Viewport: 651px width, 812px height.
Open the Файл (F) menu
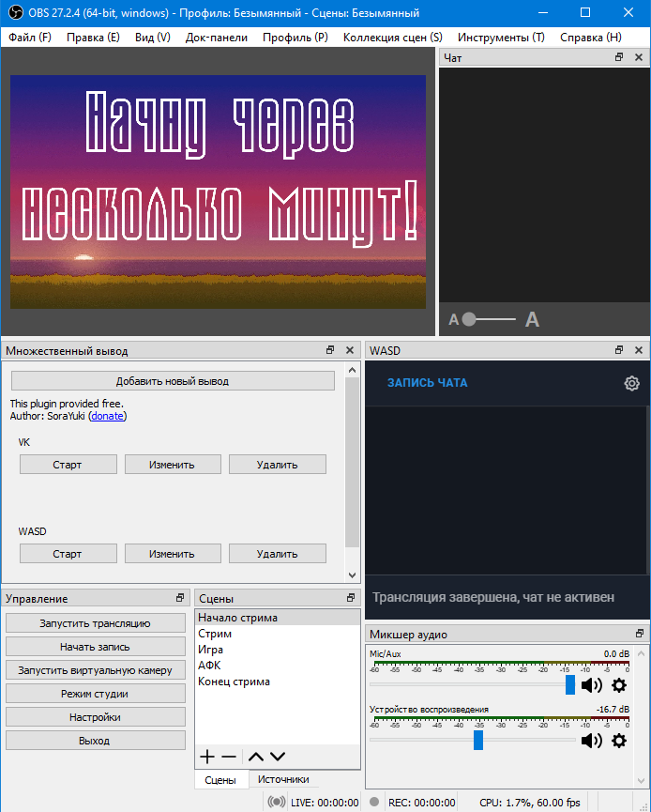pyautogui.click(x=30, y=38)
